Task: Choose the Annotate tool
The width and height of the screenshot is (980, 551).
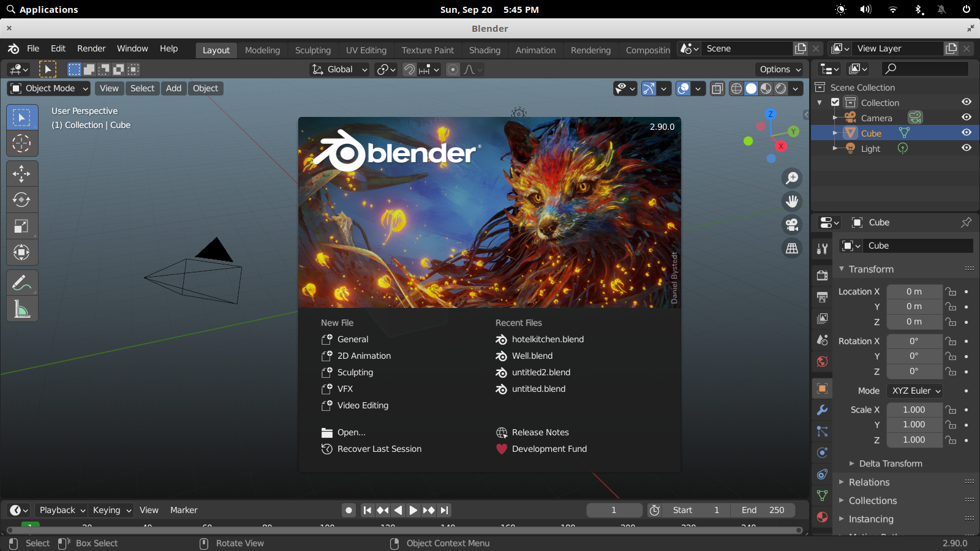Action: pos(22,283)
